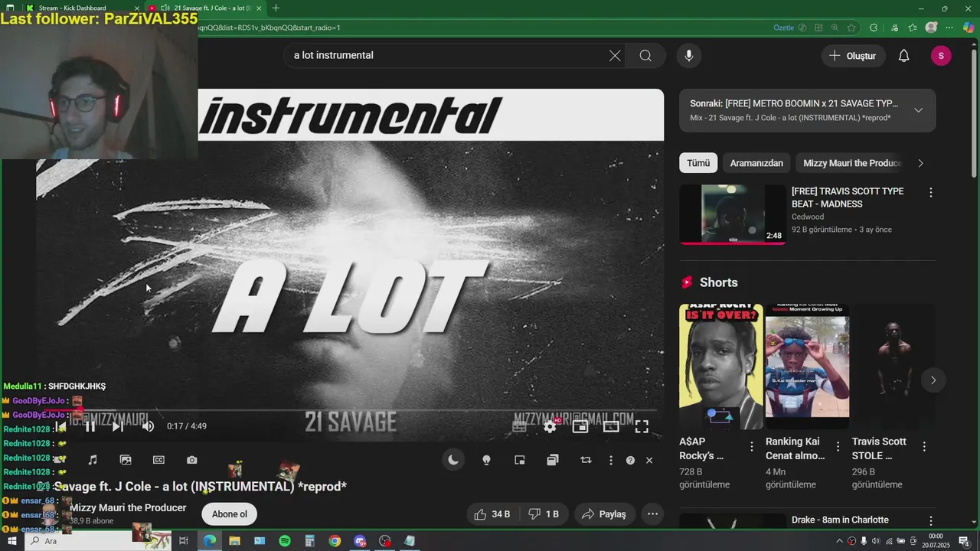Toggle loop repeat on the video

[x=586, y=460]
